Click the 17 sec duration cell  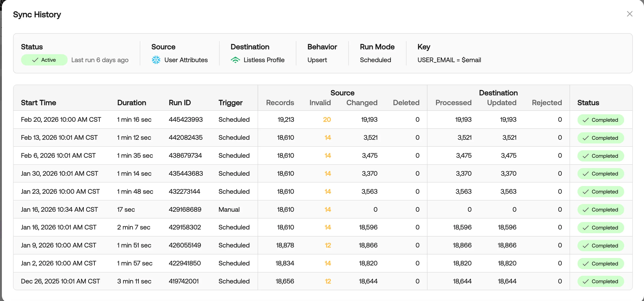126,209
